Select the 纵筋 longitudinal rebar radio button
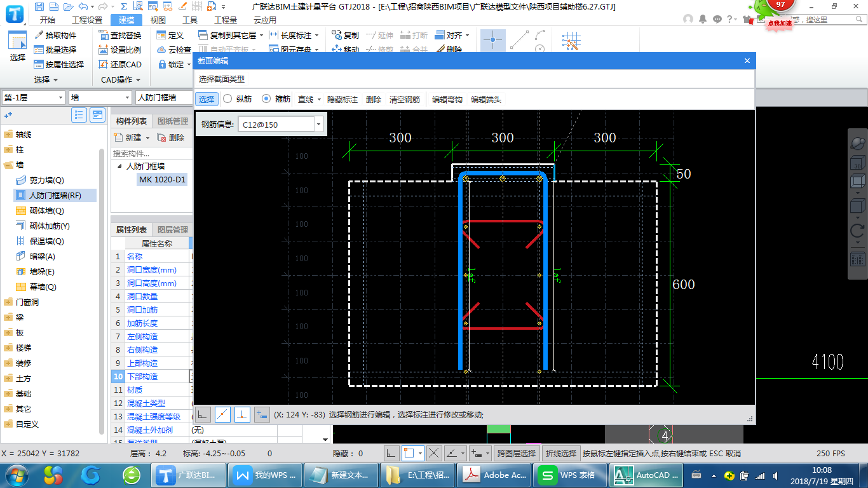The width and height of the screenshot is (868, 488). pyautogui.click(x=227, y=99)
